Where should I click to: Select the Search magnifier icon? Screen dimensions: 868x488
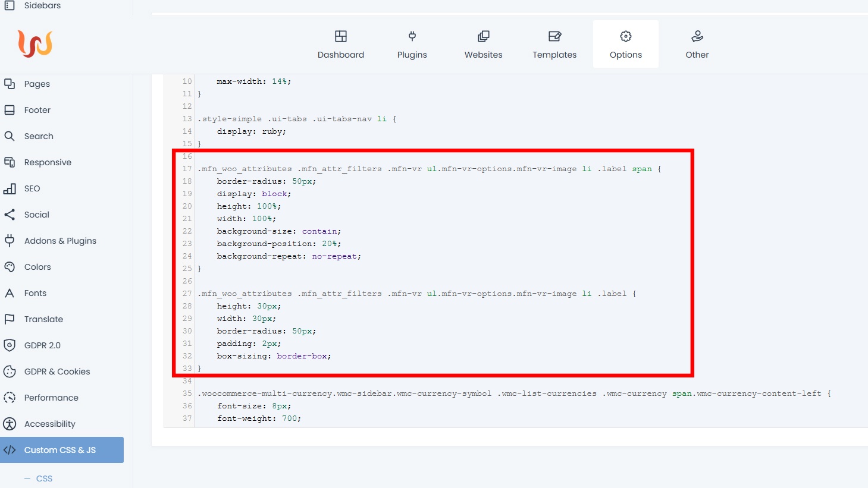coord(10,136)
